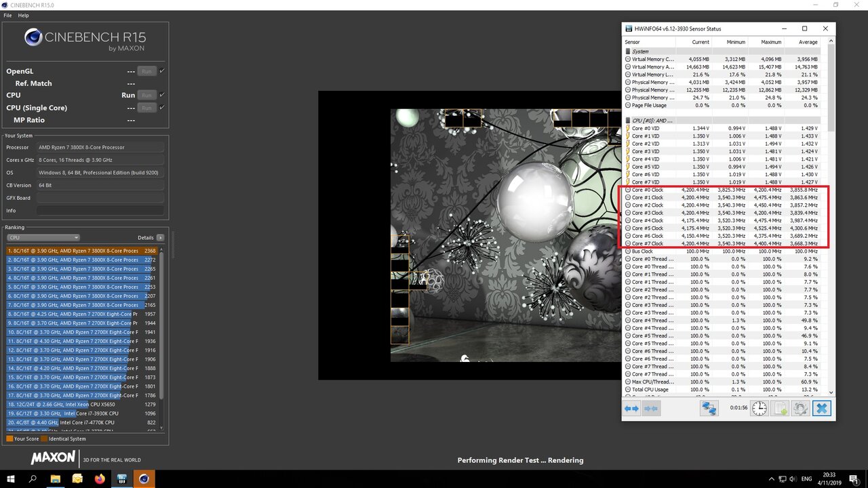Click the Max CPU/Thread usage sensor icon

coord(628,382)
